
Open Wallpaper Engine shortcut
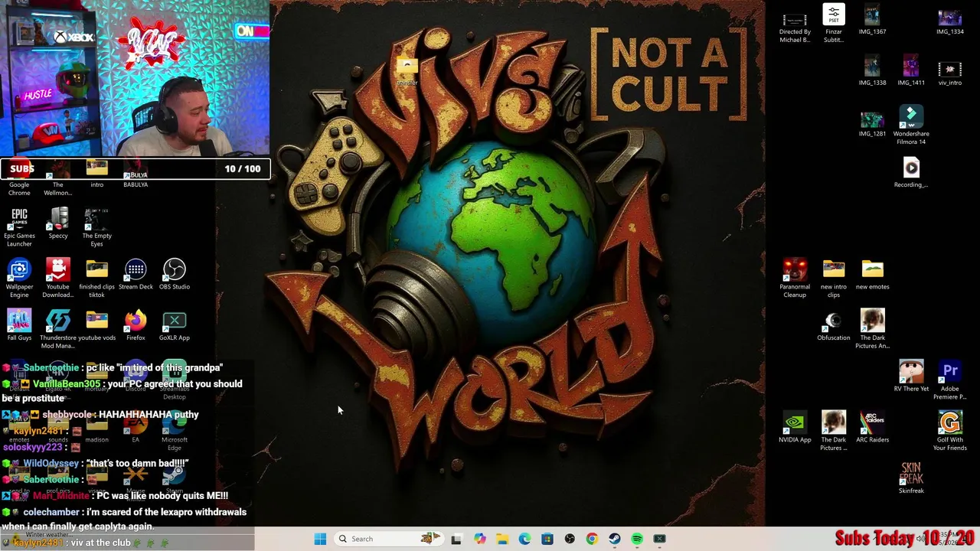point(19,278)
